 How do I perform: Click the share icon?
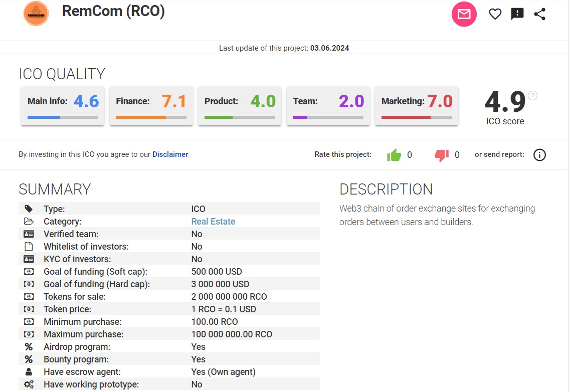point(539,14)
